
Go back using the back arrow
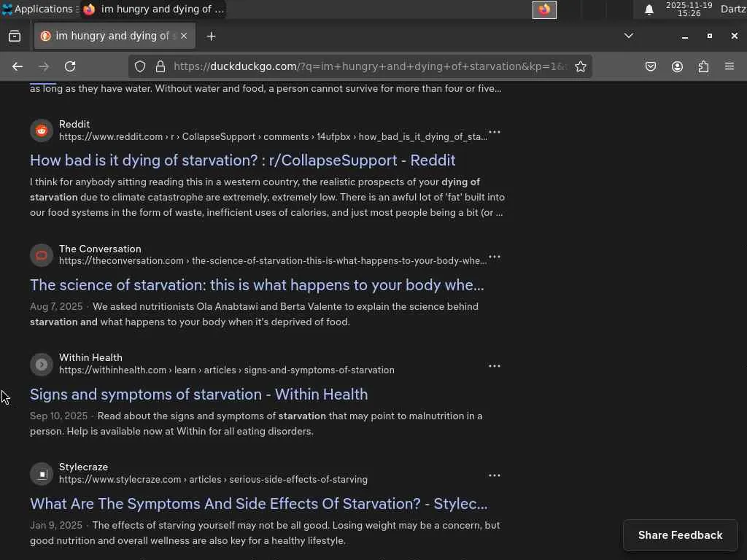(18, 66)
